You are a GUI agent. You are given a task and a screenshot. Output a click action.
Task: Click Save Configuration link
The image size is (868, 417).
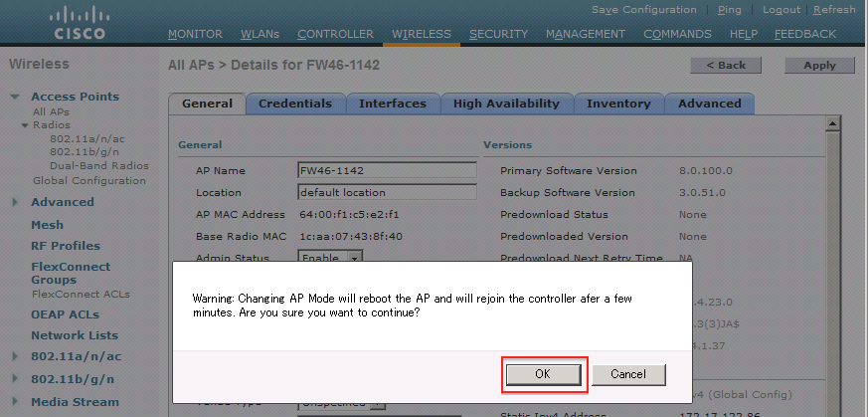click(x=644, y=9)
